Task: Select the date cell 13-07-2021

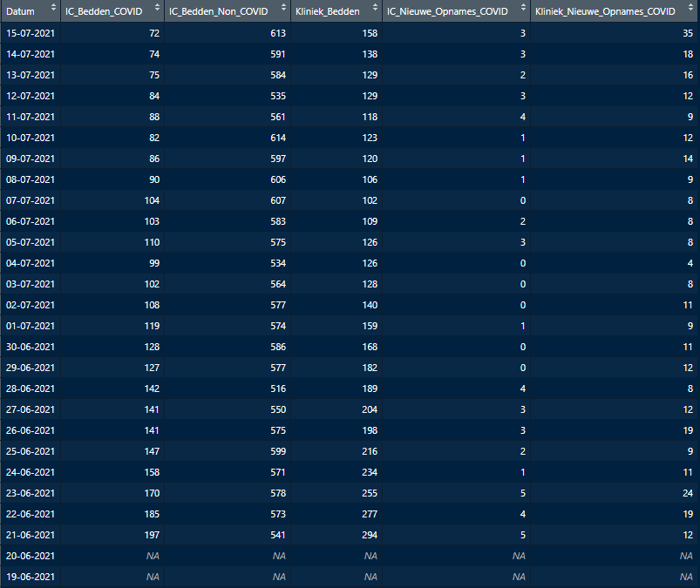Action: [31, 76]
